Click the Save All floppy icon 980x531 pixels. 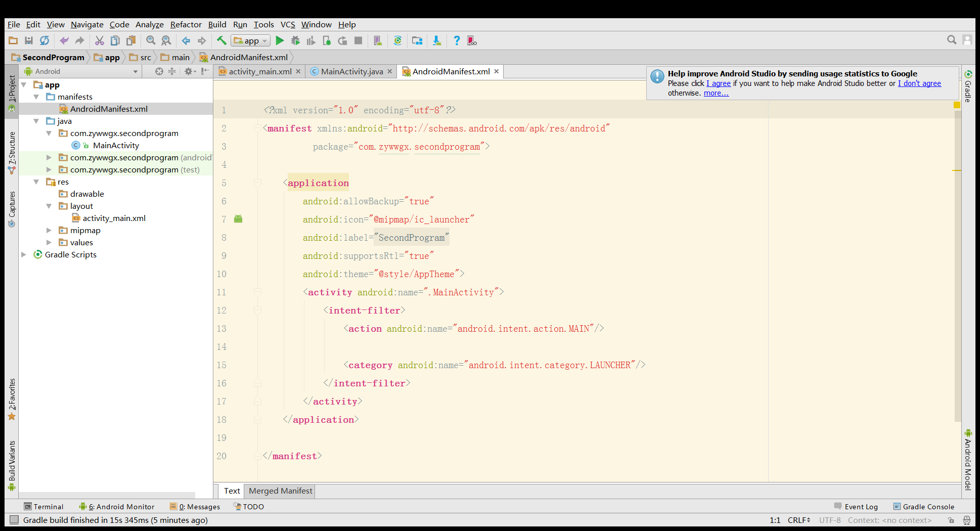point(29,41)
